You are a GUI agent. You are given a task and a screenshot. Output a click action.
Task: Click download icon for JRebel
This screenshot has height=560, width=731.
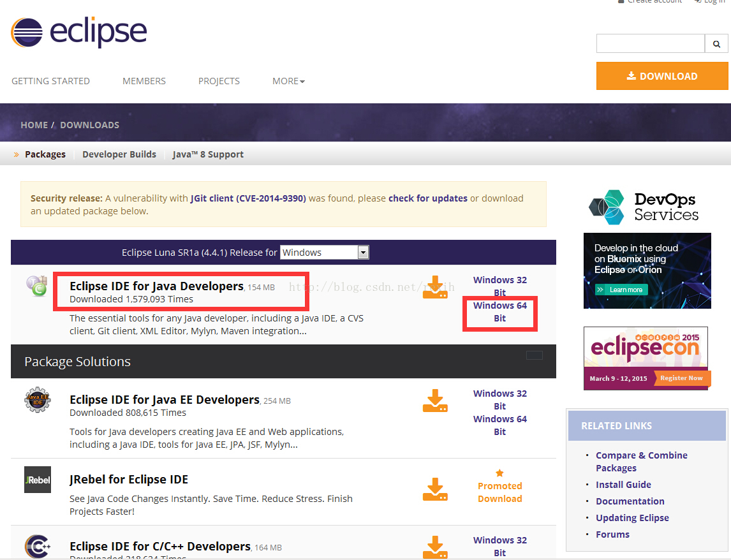pyautogui.click(x=435, y=489)
